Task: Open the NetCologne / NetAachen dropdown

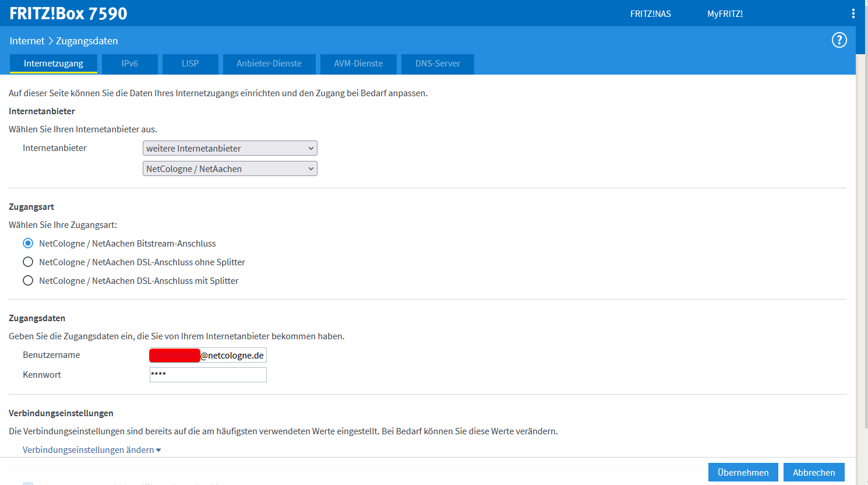Action: 230,168
